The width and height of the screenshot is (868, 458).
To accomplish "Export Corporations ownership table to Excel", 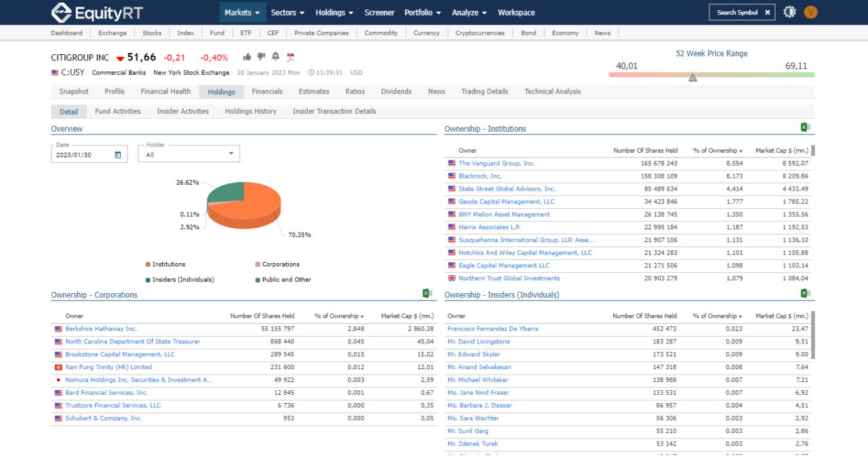I will tap(427, 293).
